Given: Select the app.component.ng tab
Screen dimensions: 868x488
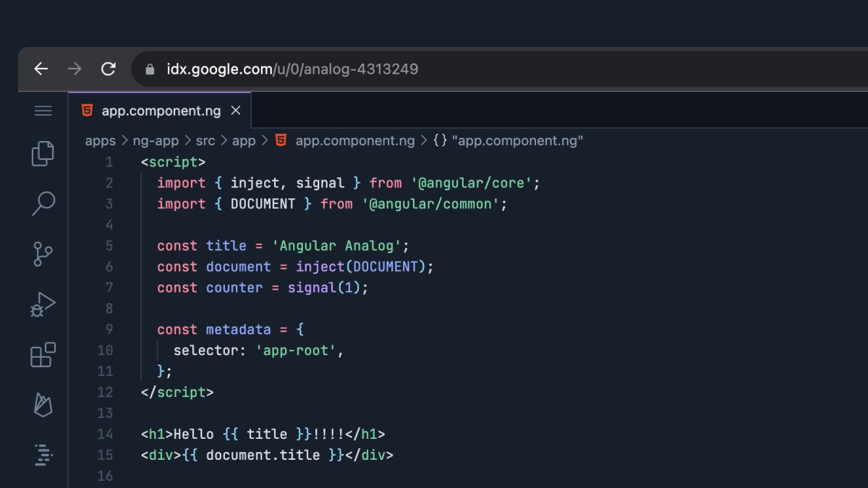Looking at the screenshot, I should (161, 111).
